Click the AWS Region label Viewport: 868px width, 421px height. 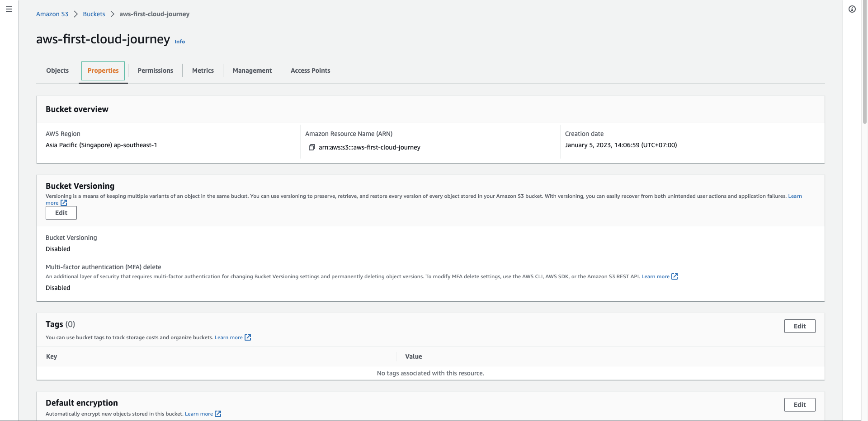click(x=63, y=134)
